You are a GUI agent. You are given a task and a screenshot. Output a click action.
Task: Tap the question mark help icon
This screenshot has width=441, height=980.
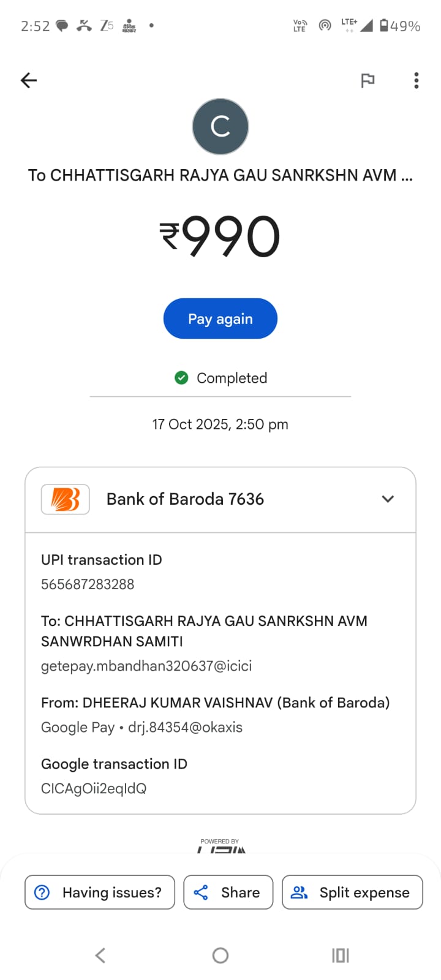coord(42,892)
